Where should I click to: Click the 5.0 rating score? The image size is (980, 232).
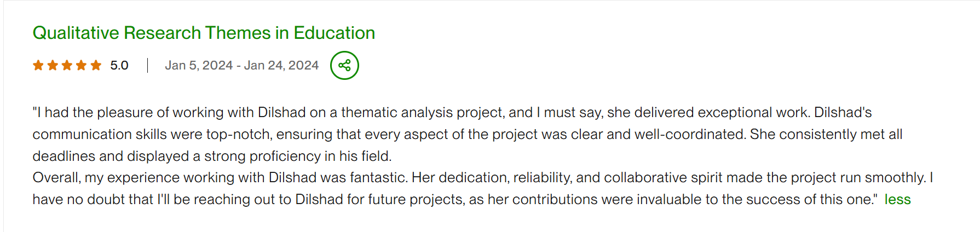pyautogui.click(x=119, y=66)
